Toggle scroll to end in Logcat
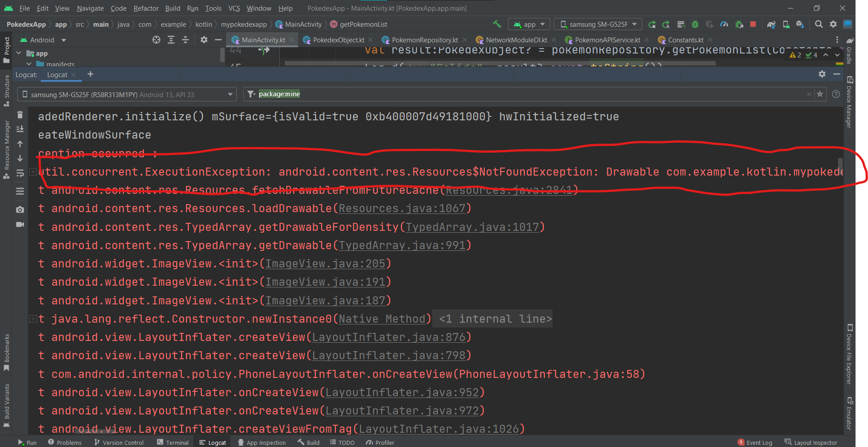868x447 pixels. [20, 129]
